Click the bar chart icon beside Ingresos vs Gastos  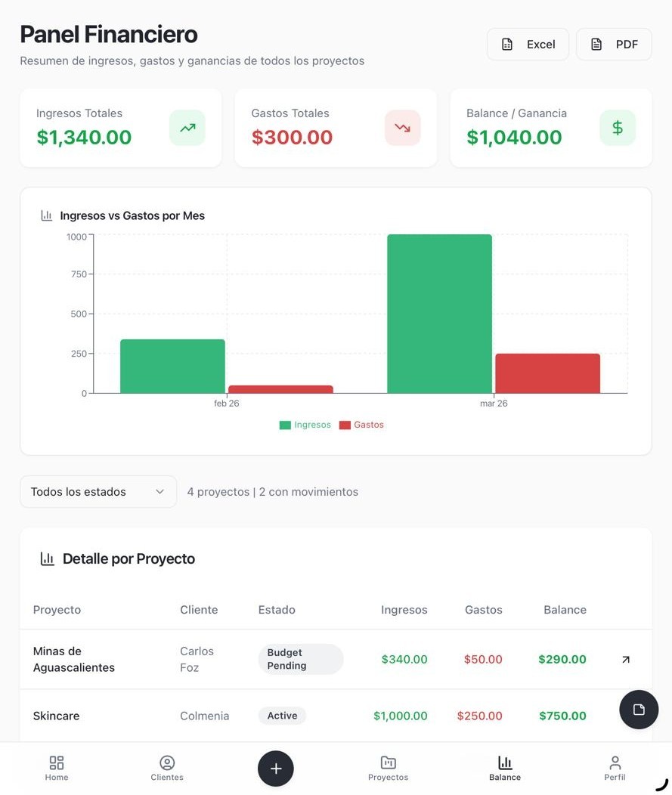click(x=47, y=215)
